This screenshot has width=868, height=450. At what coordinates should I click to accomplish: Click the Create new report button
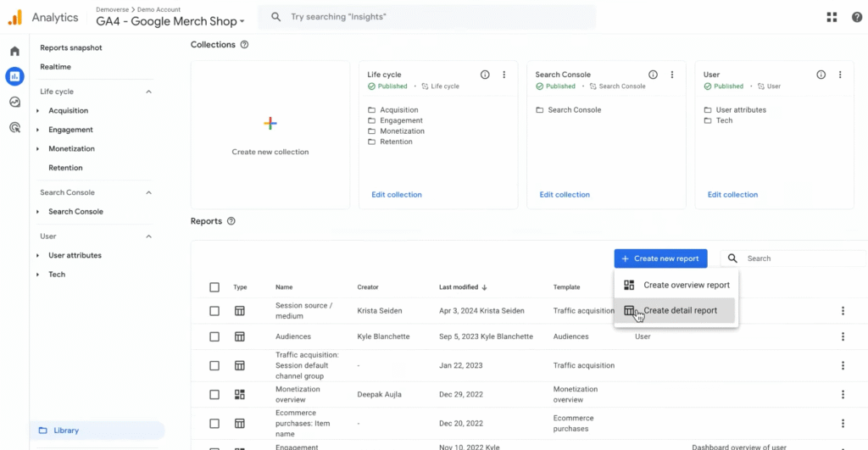[x=660, y=258]
